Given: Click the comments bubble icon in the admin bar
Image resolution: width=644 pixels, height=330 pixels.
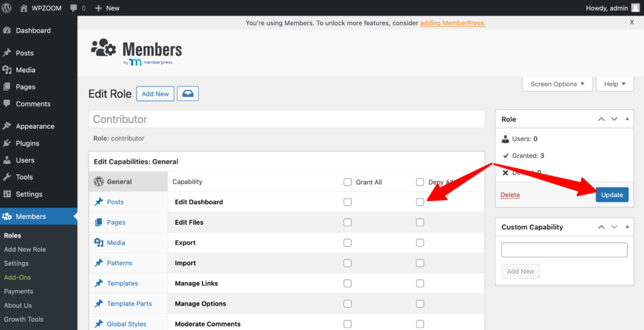Looking at the screenshot, I should [x=74, y=8].
